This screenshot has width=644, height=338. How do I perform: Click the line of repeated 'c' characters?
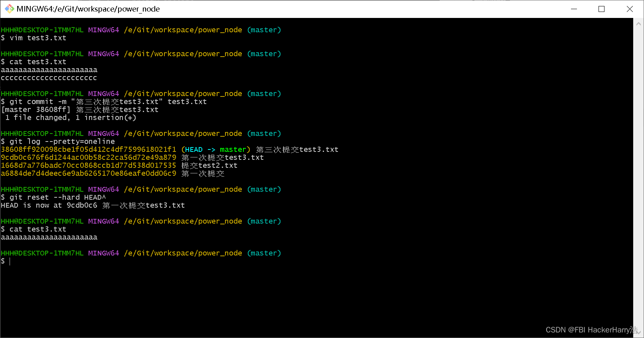pyautogui.click(x=49, y=78)
